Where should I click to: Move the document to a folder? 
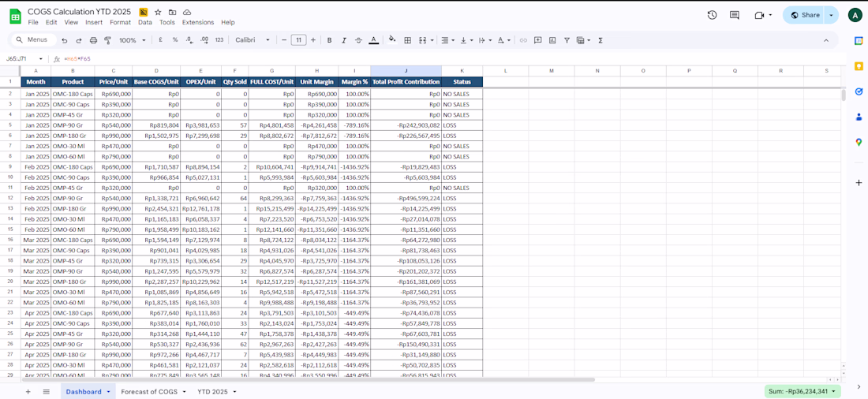[172, 12]
